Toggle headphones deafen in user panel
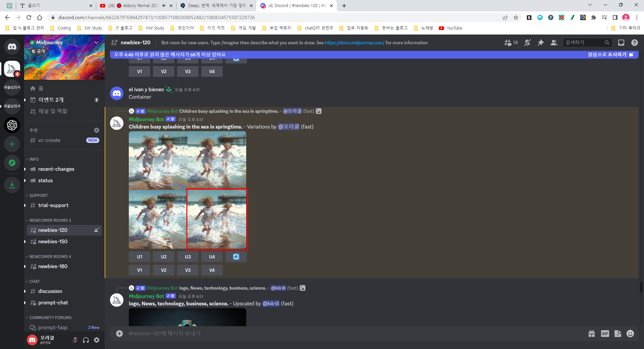 coord(86,340)
